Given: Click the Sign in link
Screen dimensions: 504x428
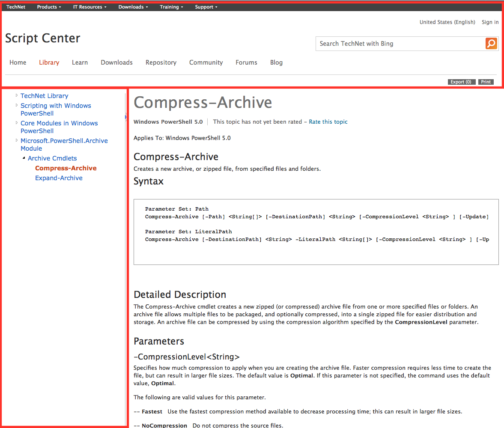Looking at the screenshot, I should point(490,22).
